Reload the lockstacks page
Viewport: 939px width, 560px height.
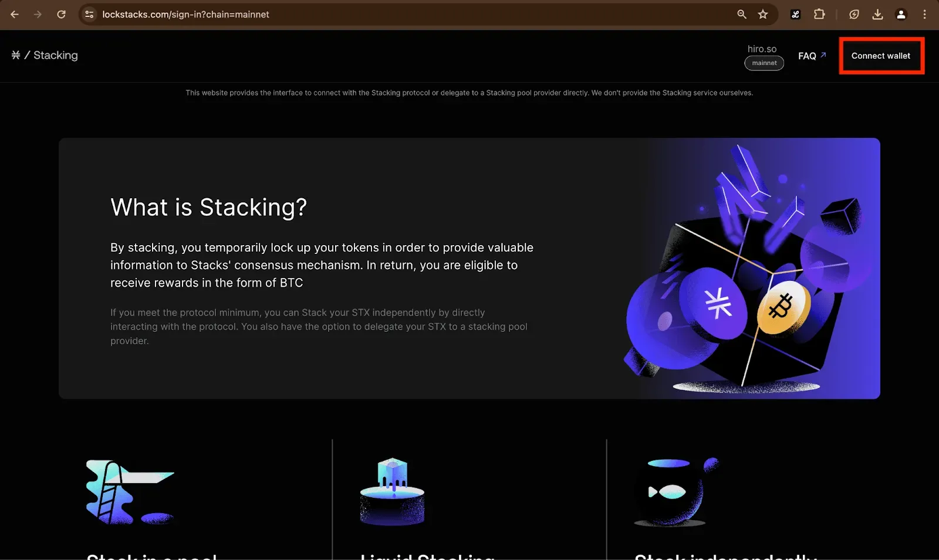tap(61, 14)
